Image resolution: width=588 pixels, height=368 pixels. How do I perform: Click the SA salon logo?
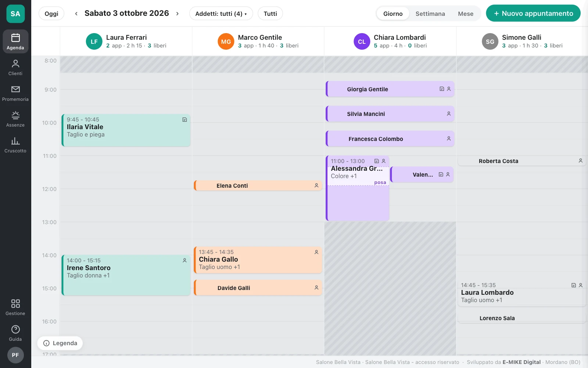click(15, 14)
